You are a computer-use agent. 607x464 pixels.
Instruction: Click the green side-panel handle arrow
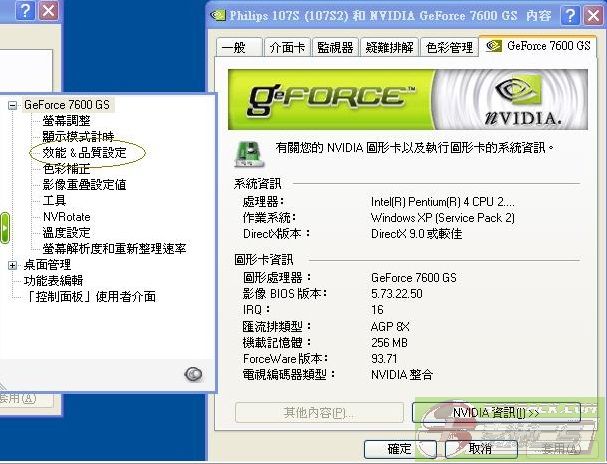(x=4, y=230)
